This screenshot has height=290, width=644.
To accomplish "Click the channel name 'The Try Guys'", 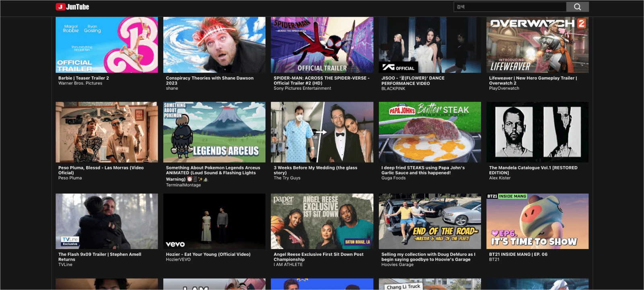I will pos(287,178).
